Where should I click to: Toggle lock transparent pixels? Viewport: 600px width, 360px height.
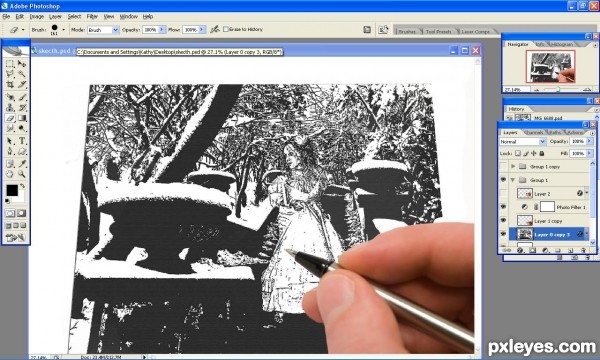pyautogui.click(x=518, y=153)
